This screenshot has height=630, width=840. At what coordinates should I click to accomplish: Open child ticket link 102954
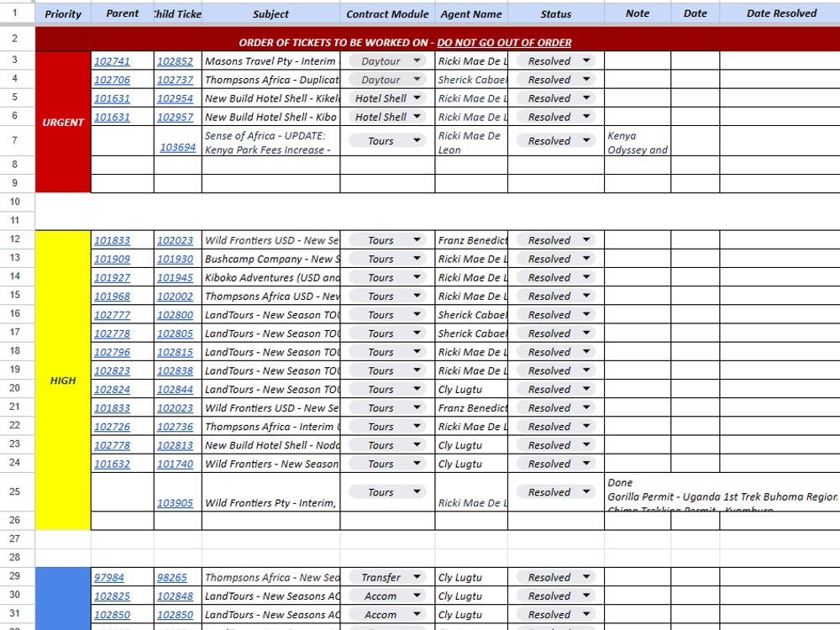pos(175,98)
